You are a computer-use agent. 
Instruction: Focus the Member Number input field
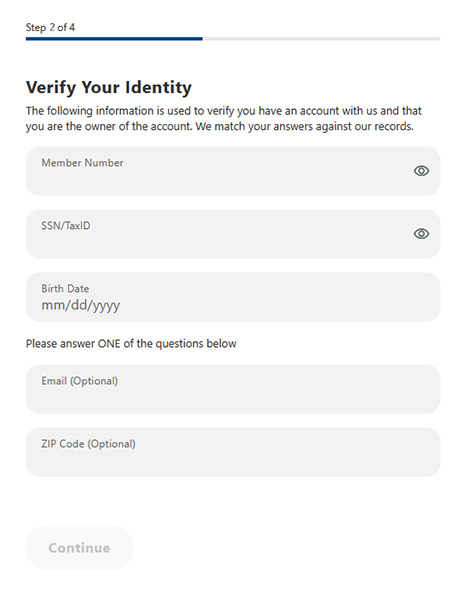233,171
